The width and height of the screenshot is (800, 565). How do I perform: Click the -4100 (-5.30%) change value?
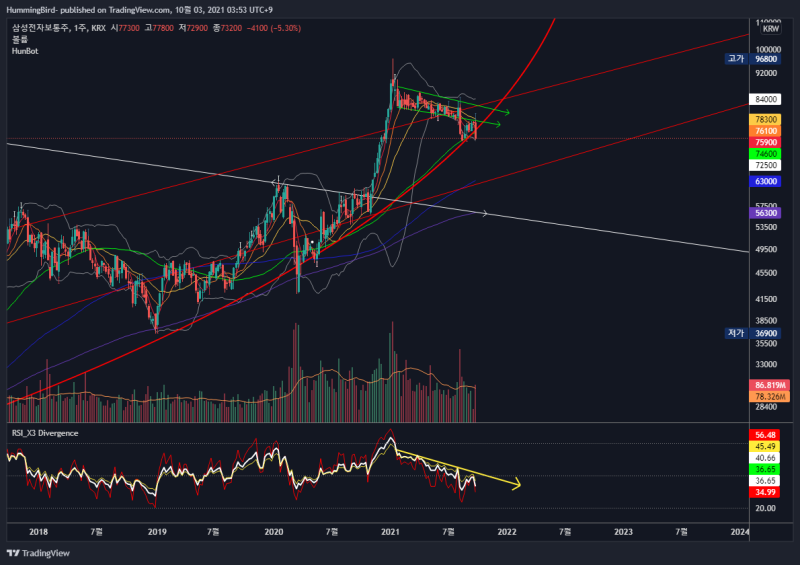point(273,28)
